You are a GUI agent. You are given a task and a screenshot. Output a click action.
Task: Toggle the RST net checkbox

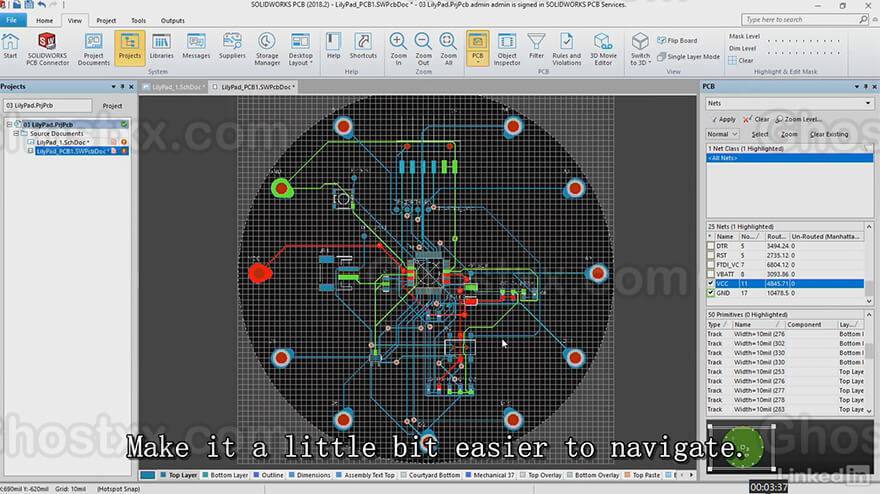tap(711, 255)
